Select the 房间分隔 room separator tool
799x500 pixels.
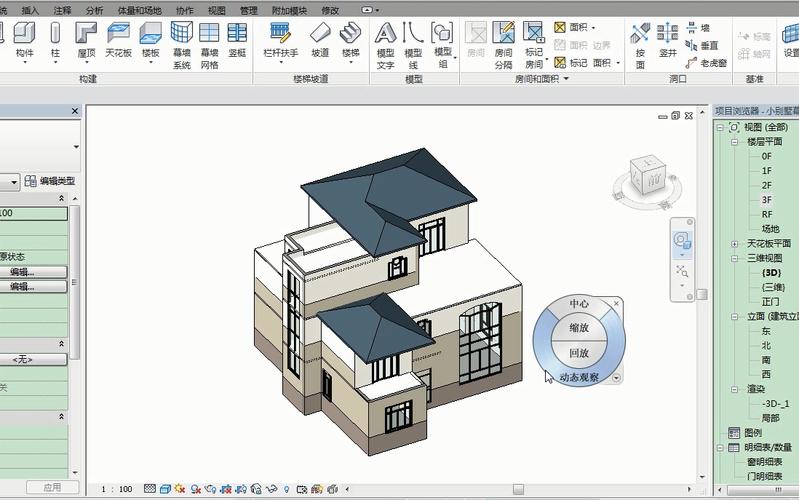[503, 45]
